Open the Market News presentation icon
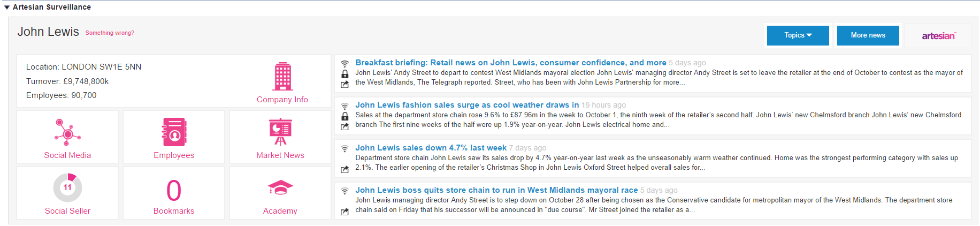This screenshot has width=980, height=226. (280, 132)
